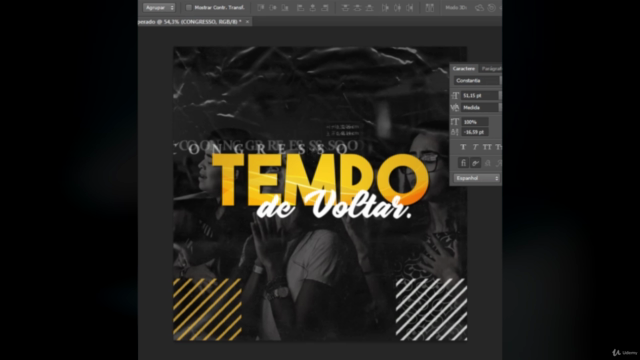Click the CONGRESSO text on canvas
Image resolution: width=640 pixels, height=360 pixels.
point(267,147)
